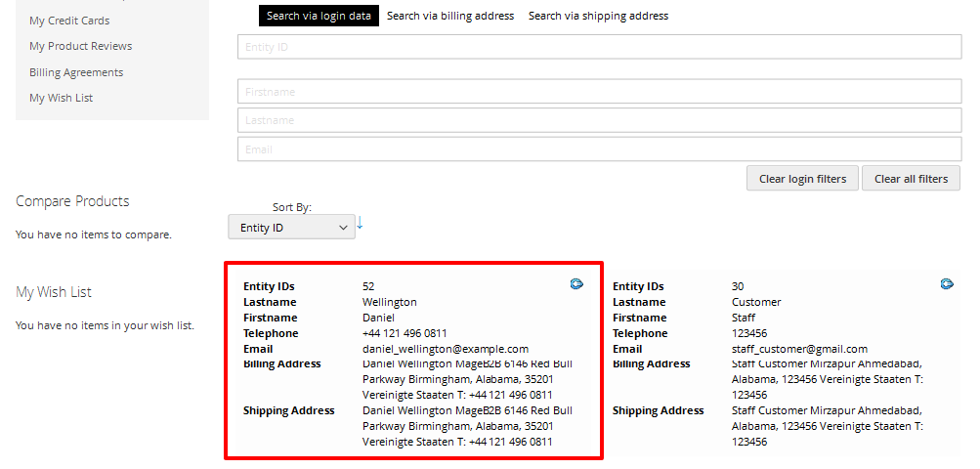Image resolution: width=980 pixels, height=469 pixels.
Task: Open My Wish List sidebar link
Action: tap(62, 98)
